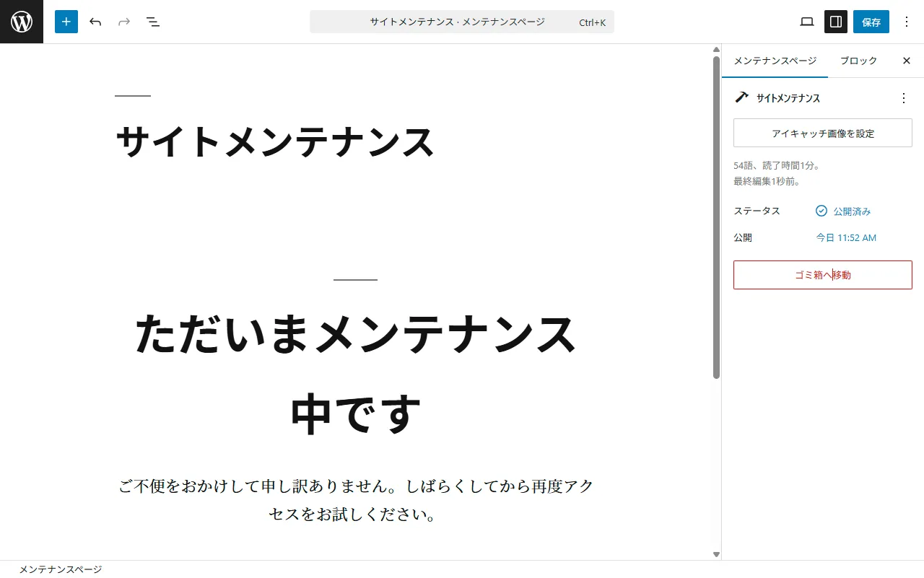
Task: Switch to the ブロック tab
Action: coord(858,61)
